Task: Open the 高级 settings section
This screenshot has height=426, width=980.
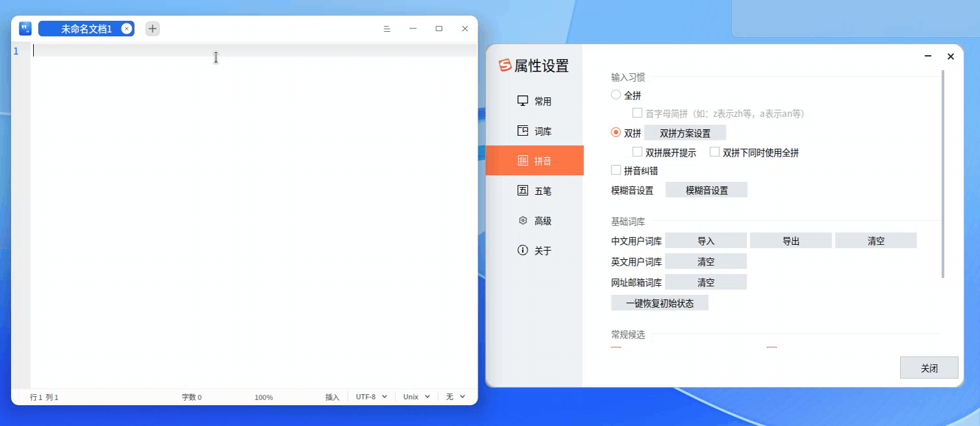Action: point(534,221)
